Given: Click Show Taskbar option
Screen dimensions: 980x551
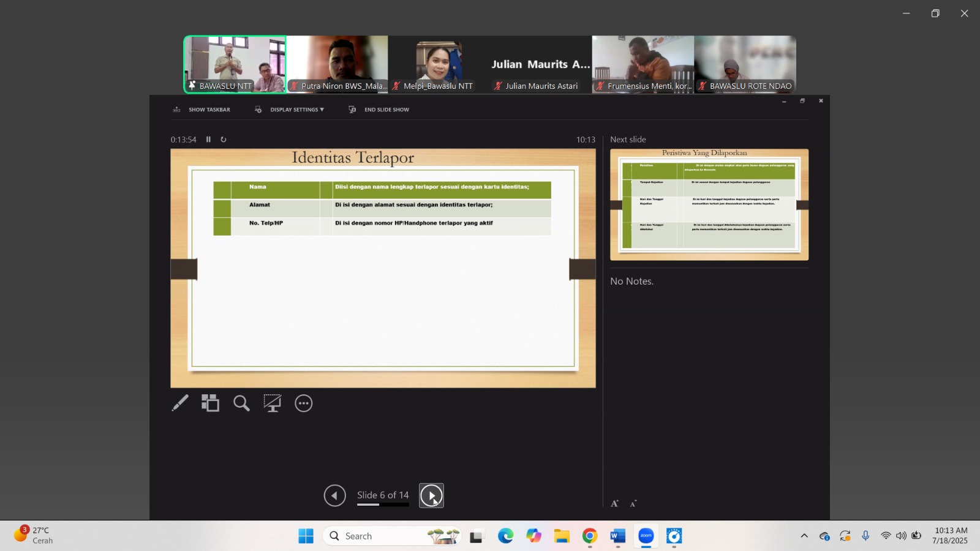Looking at the screenshot, I should tap(202, 110).
